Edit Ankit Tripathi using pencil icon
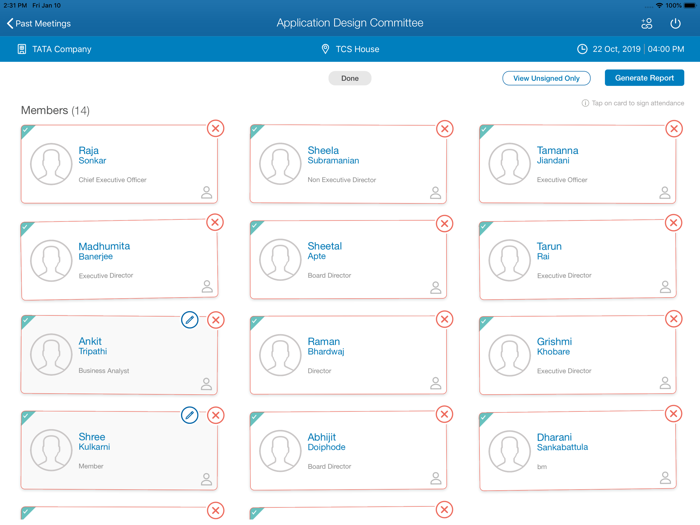Image resolution: width=700 pixels, height=525 pixels. (x=190, y=320)
